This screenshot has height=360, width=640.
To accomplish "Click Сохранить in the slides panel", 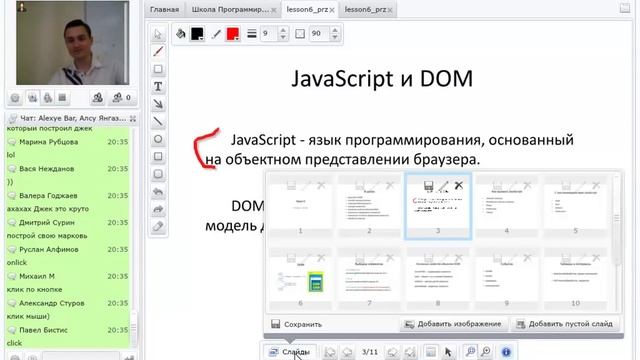I will 297,324.
